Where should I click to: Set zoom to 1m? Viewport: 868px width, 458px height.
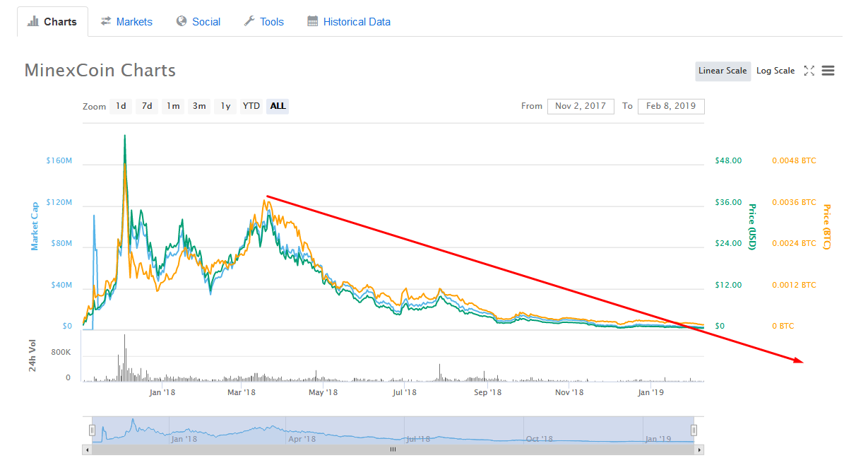(x=173, y=106)
